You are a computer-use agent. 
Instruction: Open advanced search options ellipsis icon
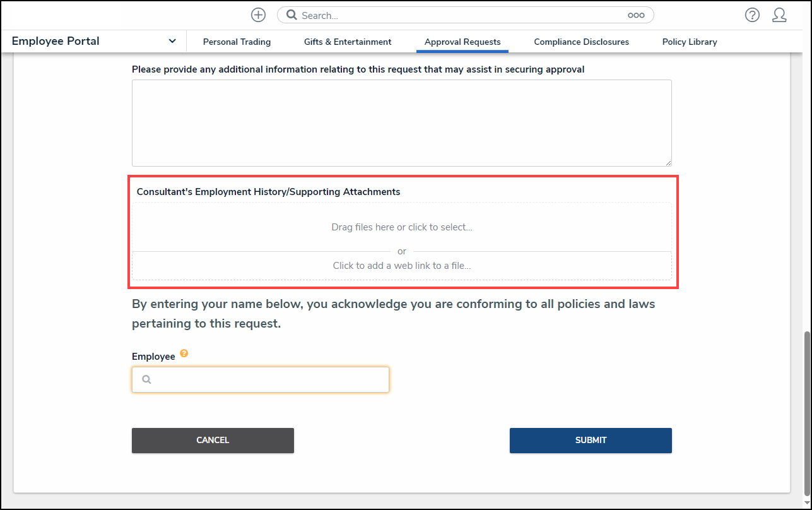(x=635, y=15)
